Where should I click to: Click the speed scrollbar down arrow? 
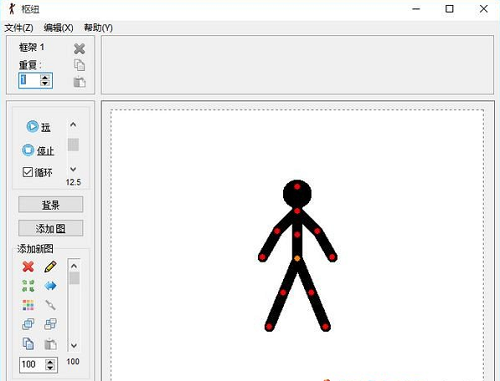pos(73,169)
